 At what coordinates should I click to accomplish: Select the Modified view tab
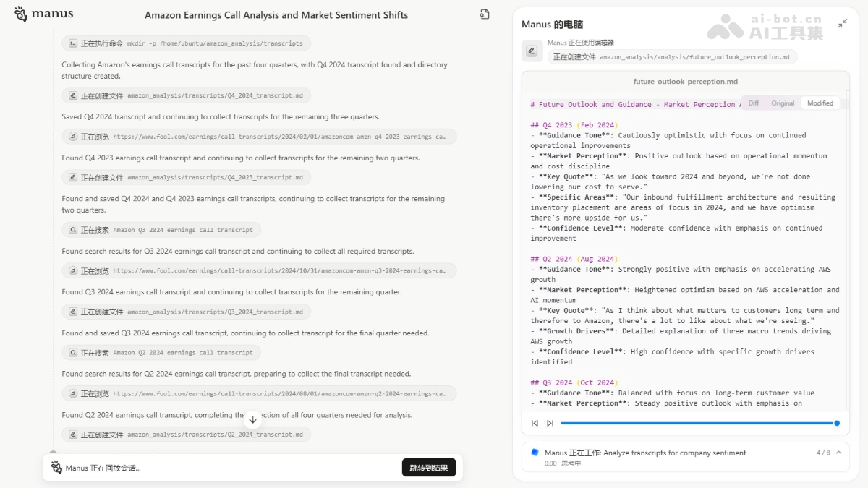(820, 103)
